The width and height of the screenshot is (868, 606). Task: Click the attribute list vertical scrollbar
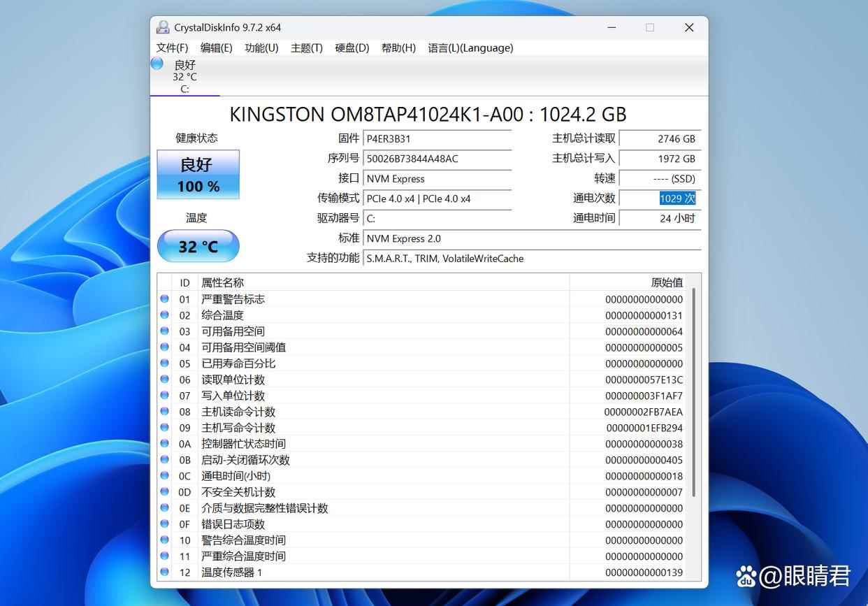click(693, 393)
